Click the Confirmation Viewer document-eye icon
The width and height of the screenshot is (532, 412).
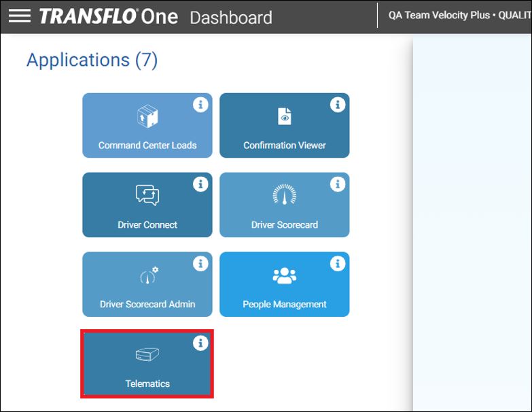click(284, 116)
